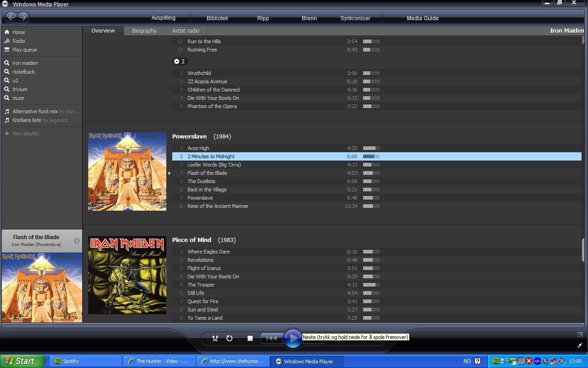Skip to the previous track
Viewport: 588px width, 368px height.
[x=271, y=338]
